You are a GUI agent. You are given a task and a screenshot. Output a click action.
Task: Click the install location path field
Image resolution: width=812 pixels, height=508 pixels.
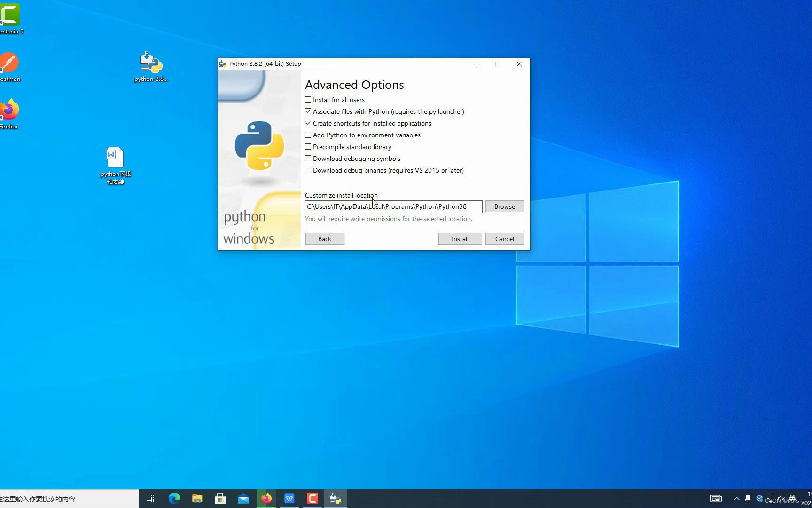[393, 206]
